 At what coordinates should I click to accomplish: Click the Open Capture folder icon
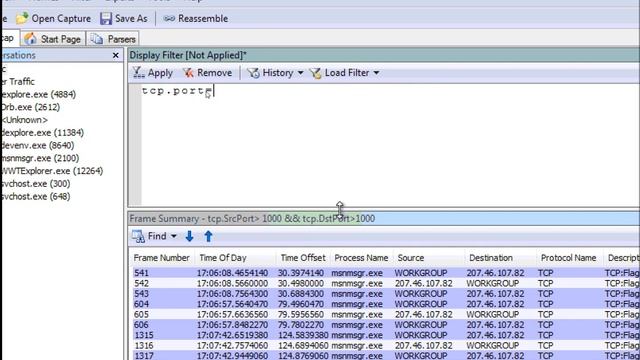(22, 18)
